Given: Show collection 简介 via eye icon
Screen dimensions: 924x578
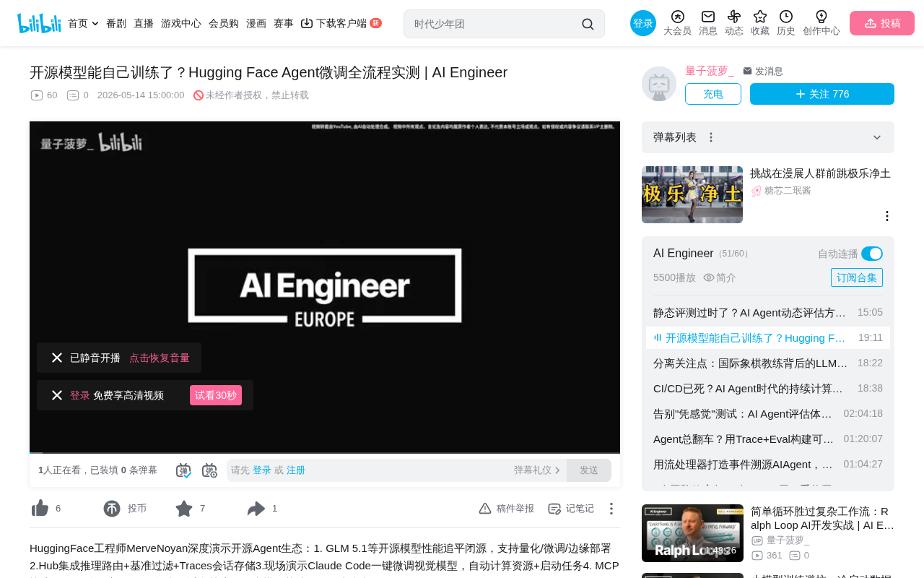Looking at the screenshot, I should (709, 277).
